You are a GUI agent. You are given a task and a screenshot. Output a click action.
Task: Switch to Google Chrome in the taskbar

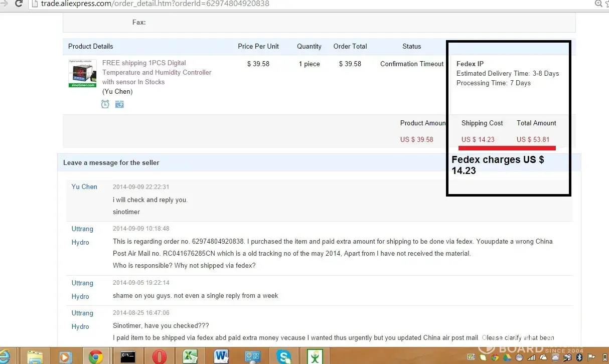point(96,356)
